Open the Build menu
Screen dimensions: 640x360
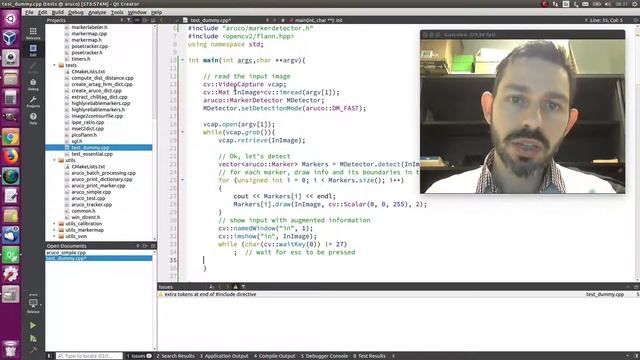coord(58,12)
